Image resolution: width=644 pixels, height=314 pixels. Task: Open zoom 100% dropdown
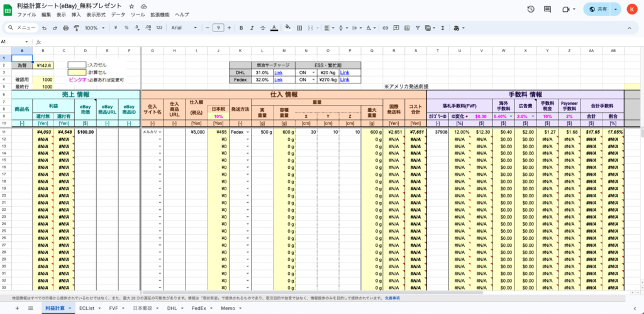coord(95,28)
